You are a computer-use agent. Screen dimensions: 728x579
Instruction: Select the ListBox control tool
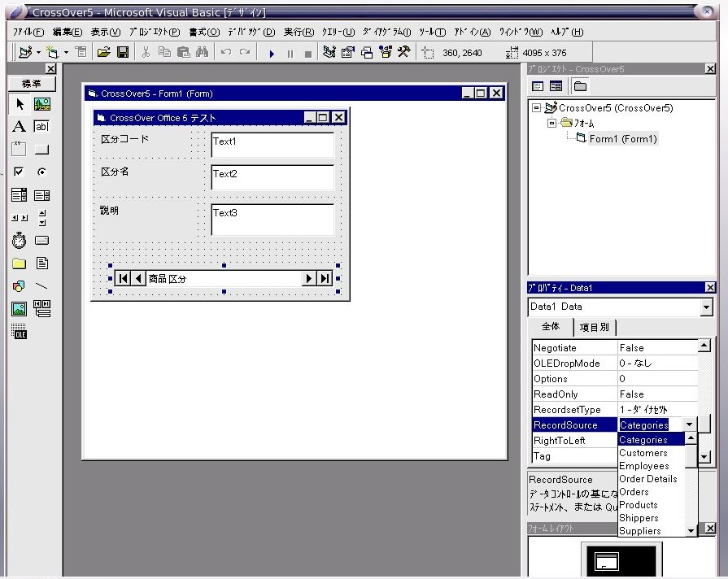coord(41,195)
